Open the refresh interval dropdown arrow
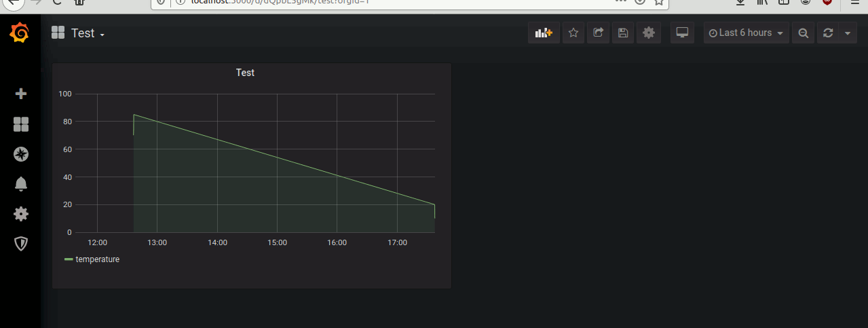Viewport: 868px width, 328px height. coord(847,33)
